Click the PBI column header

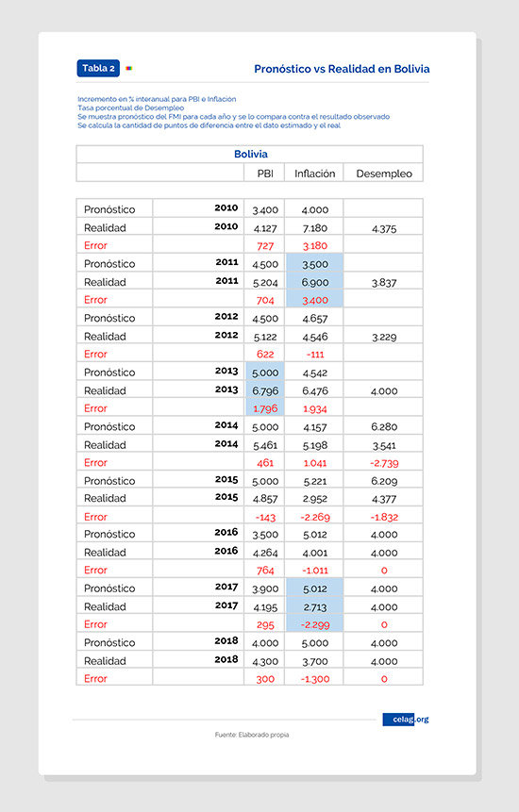click(265, 174)
